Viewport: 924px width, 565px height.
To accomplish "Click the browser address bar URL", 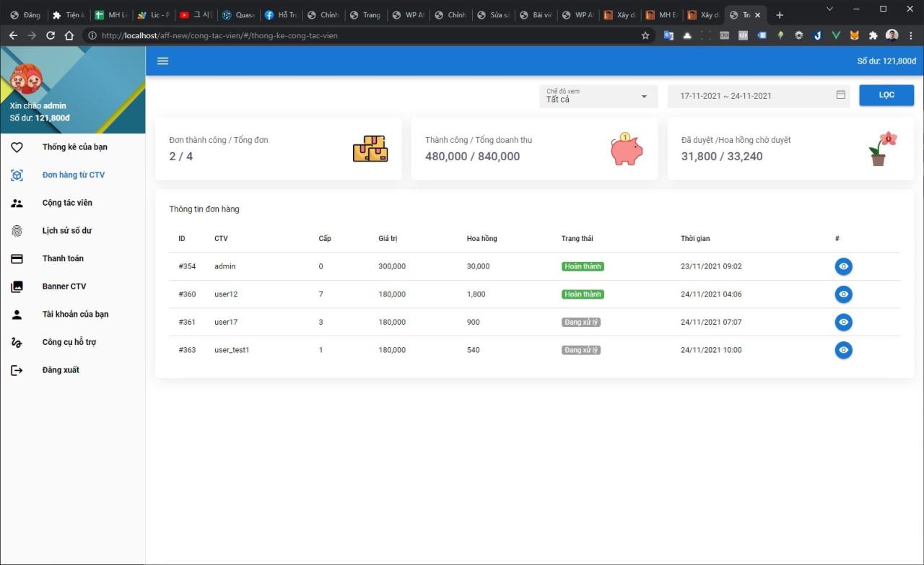I will tap(217, 35).
